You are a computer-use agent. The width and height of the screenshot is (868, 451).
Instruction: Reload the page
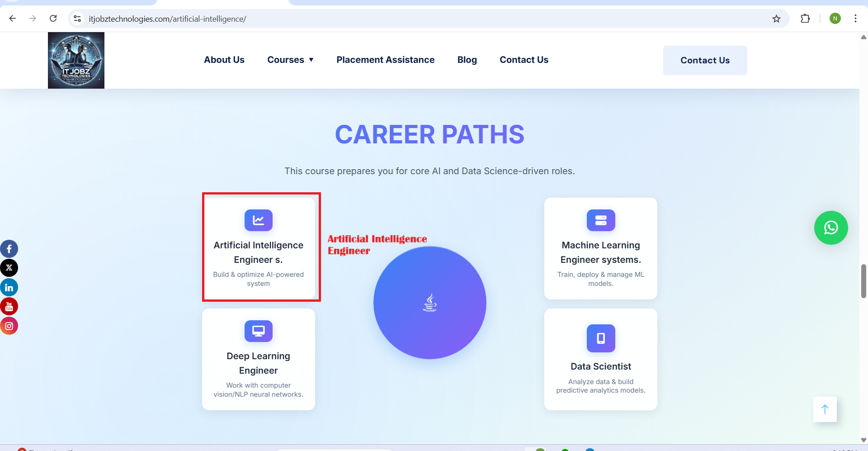point(53,19)
